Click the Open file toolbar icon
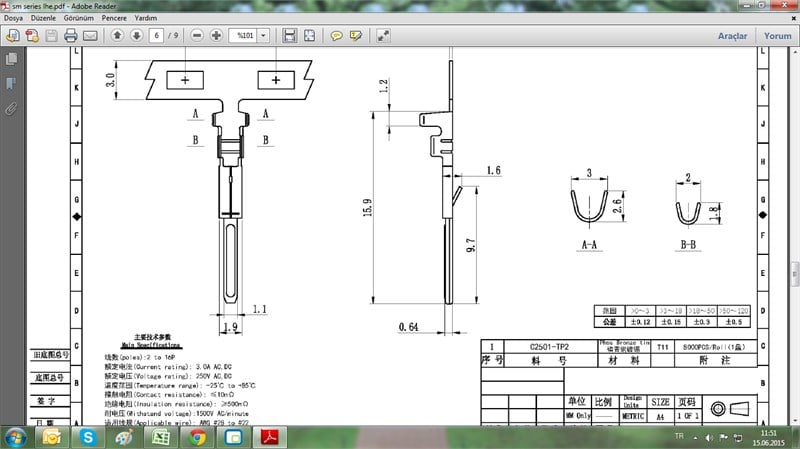Screen dimensions: 800x449 (x=13, y=35)
